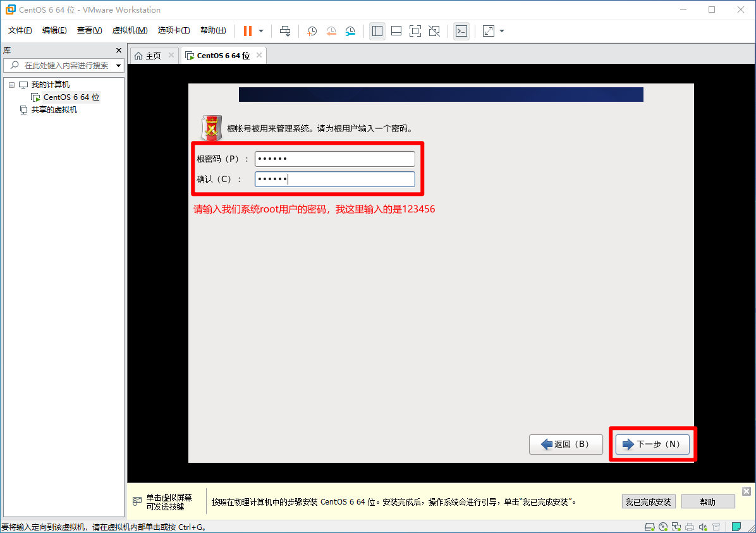Click the archive box status icon
Viewport: 756px width, 533px height.
click(x=716, y=527)
